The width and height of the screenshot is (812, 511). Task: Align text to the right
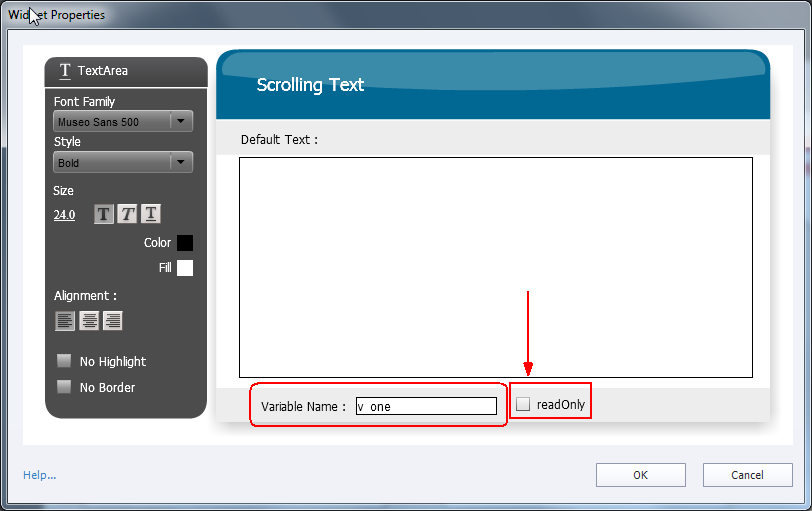113,321
